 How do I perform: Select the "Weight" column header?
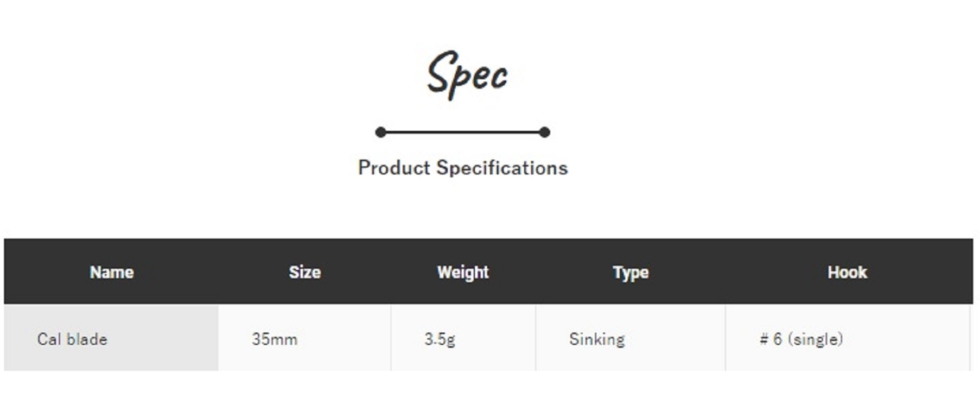[x=463, y=272]
